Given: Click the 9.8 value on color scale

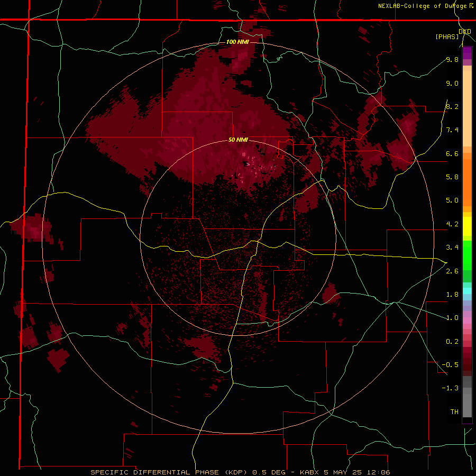Looking at the screenshot, I should [452, 59].
